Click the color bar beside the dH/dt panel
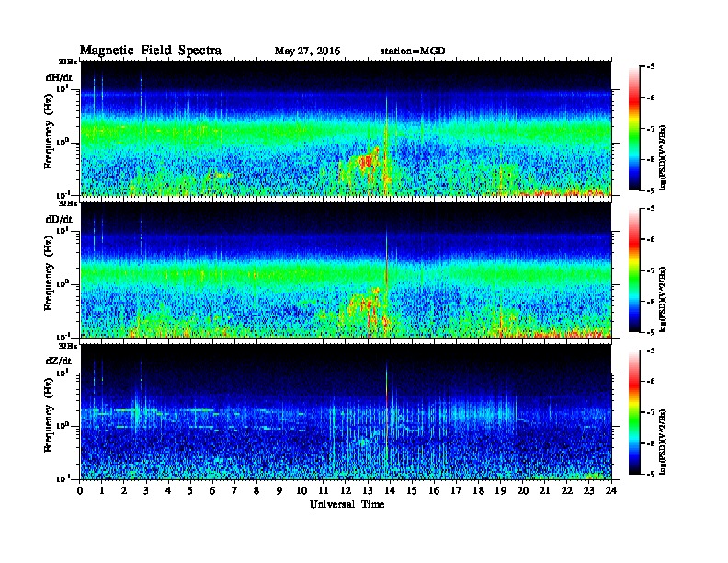 click(x=634, y=128)
